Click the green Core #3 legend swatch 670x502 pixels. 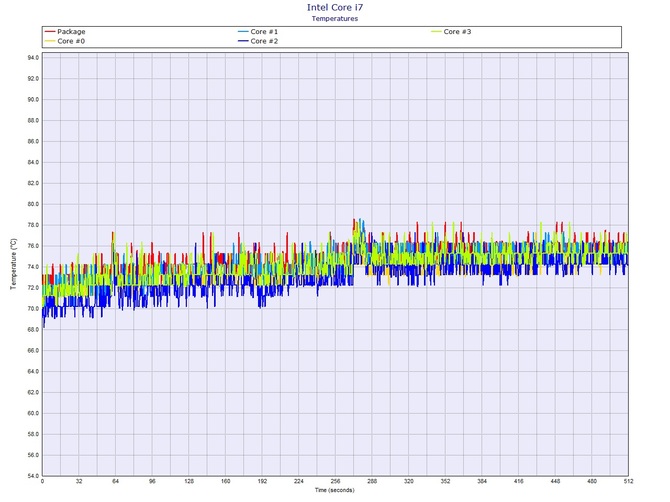tap(436, 32)
